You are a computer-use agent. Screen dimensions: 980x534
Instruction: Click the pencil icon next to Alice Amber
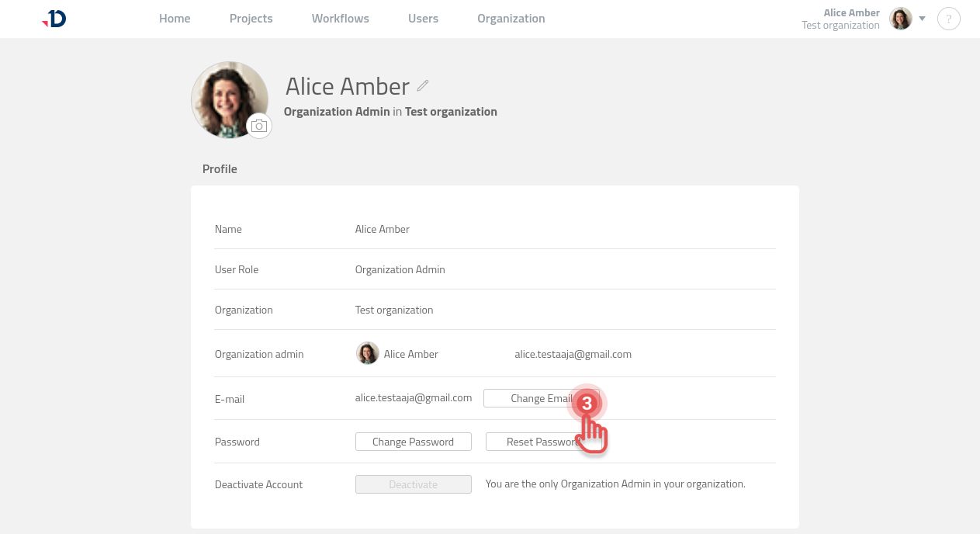click(x=422, y=85)
